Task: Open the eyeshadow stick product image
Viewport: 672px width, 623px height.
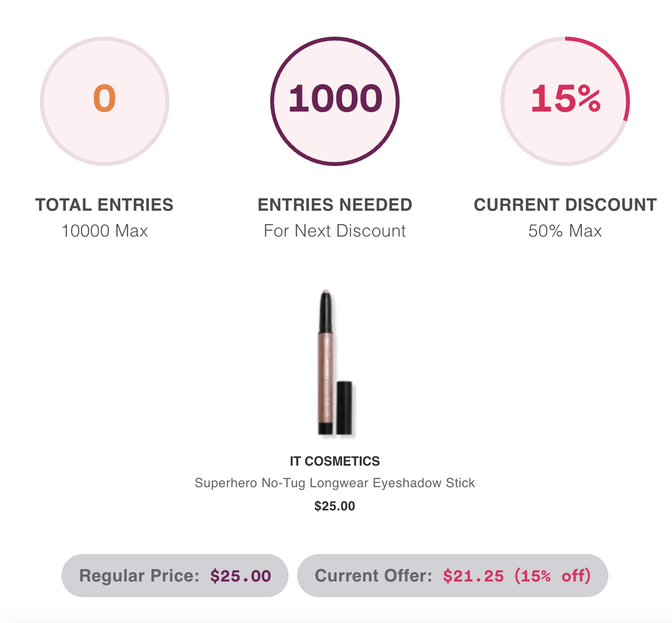Action: click(334, 362)
